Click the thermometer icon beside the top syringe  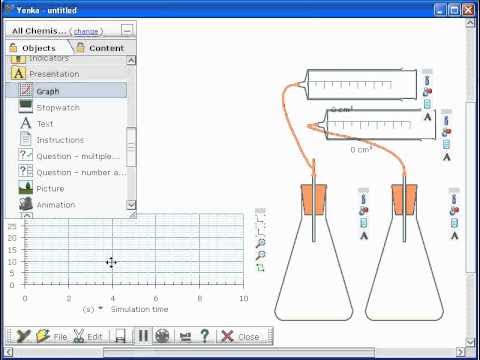427,80
